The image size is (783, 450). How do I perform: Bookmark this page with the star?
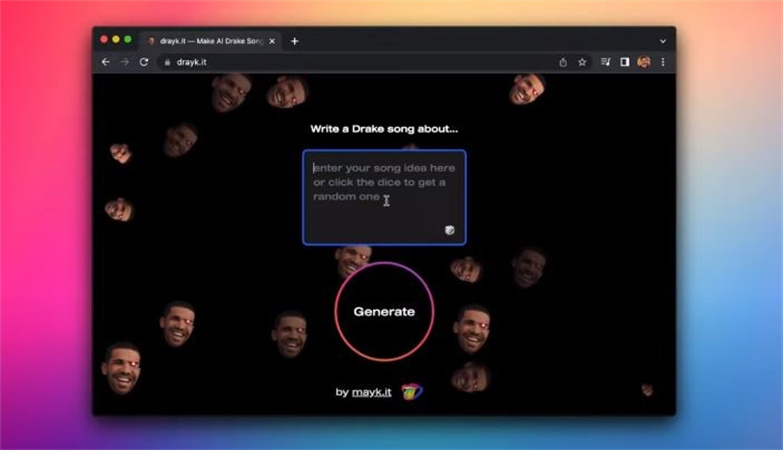pos(582,62)
